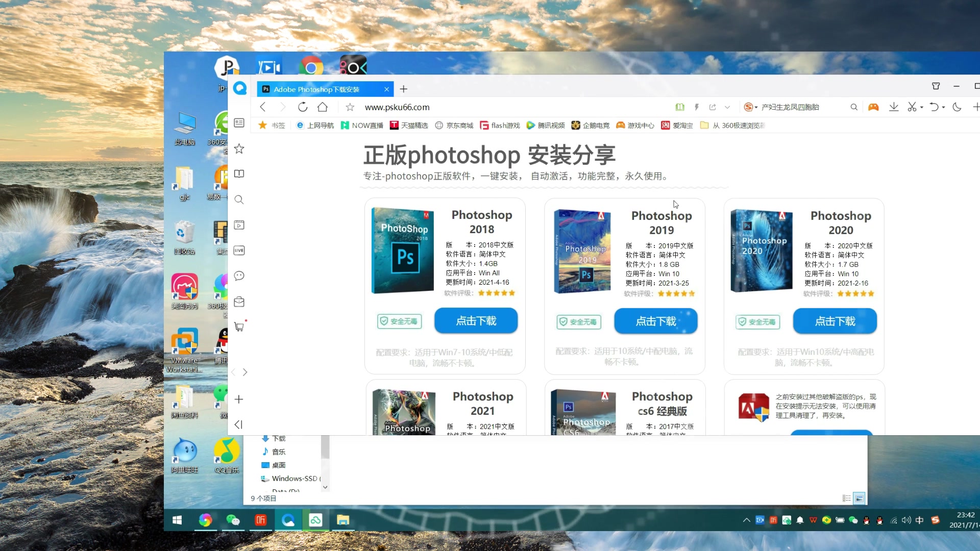Click the lightning speed mode icon in the address bar
Image resolution: width=980 pixels, height=551 pixels.
pos(696,107)
